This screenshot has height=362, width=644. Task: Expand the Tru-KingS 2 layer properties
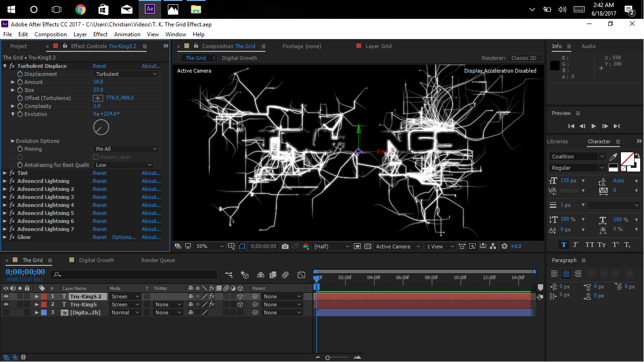(37, 296)
